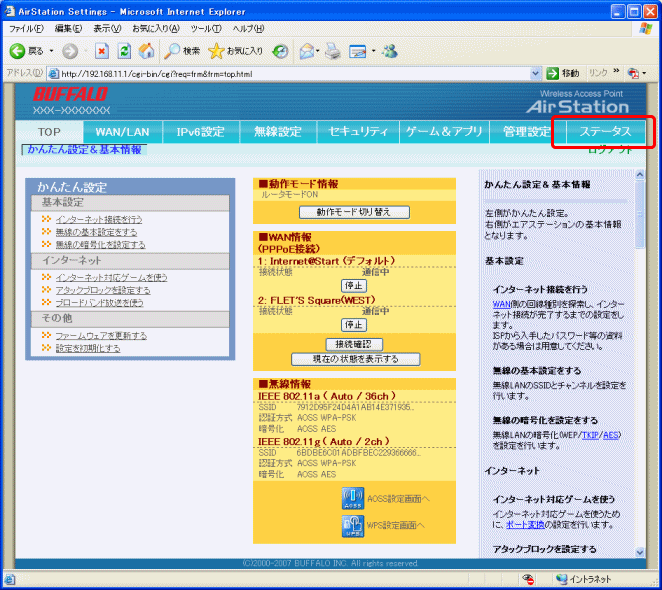The image size is (662, 590).
Task: Switch to the セキュリティ tab
Action: tap(358, 132)
